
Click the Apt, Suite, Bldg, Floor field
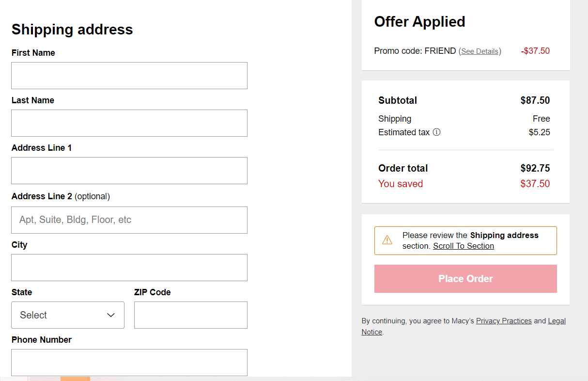point(129,220)
